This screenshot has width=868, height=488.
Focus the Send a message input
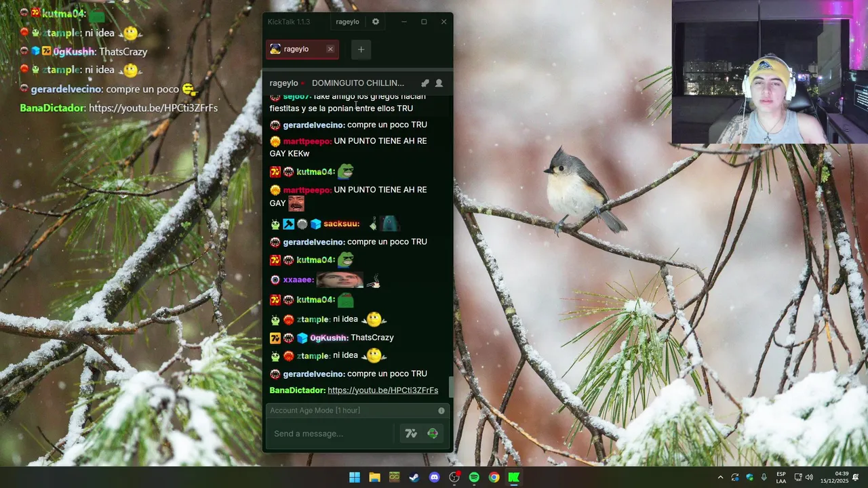click(331, 434)
